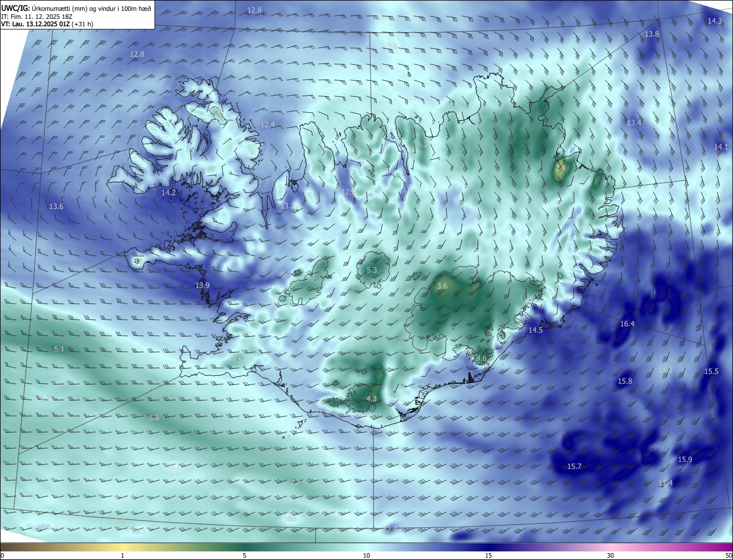The height and width of the screenshot is (560, 733).
Task: Select the 13.6 value off the west coast
Action: [x=56, y=206]
